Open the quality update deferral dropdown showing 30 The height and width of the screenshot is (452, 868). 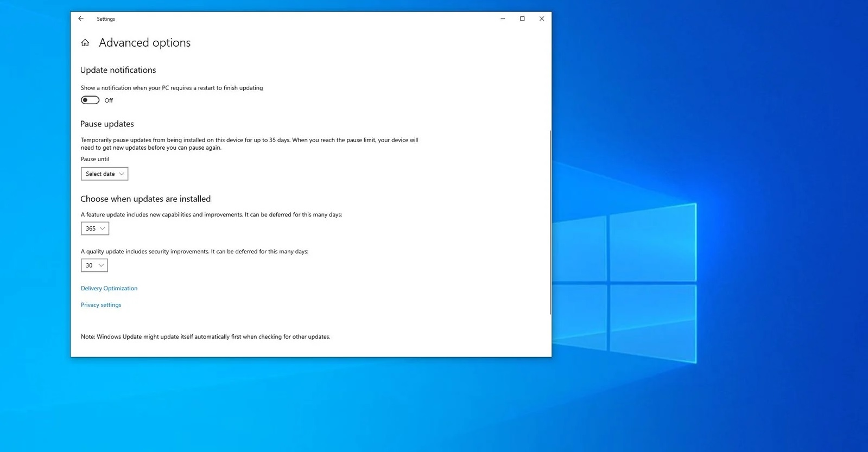tap(94, 265)
